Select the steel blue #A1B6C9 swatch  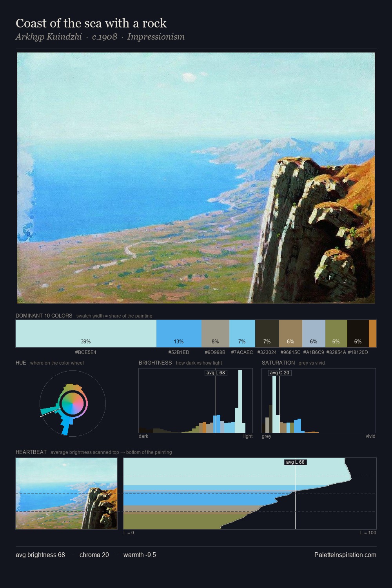pos(314,334)
